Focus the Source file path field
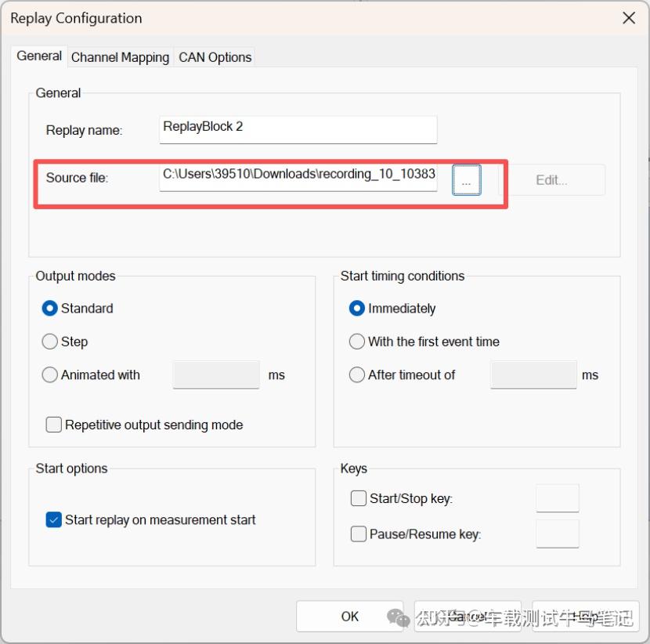The width and height of the screenshot is (650, 644). pyautogui.click(x=298, y=178)
